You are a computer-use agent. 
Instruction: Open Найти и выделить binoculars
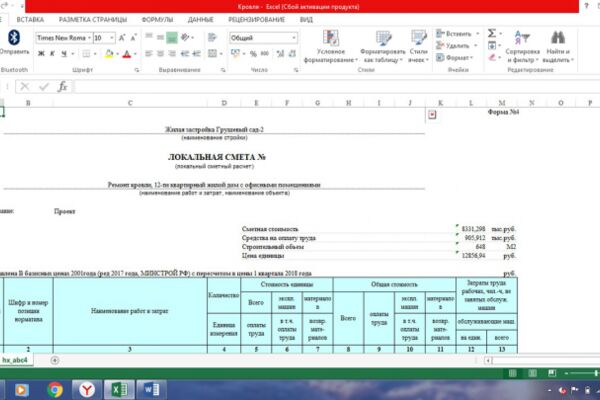click(x=558, y=46)
